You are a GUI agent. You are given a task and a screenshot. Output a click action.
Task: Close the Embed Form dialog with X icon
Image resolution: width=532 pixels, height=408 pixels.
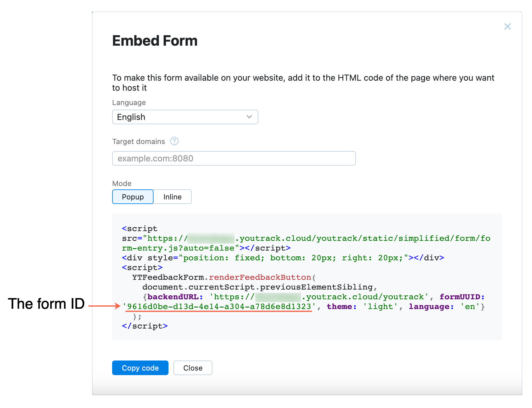(507, 26)
